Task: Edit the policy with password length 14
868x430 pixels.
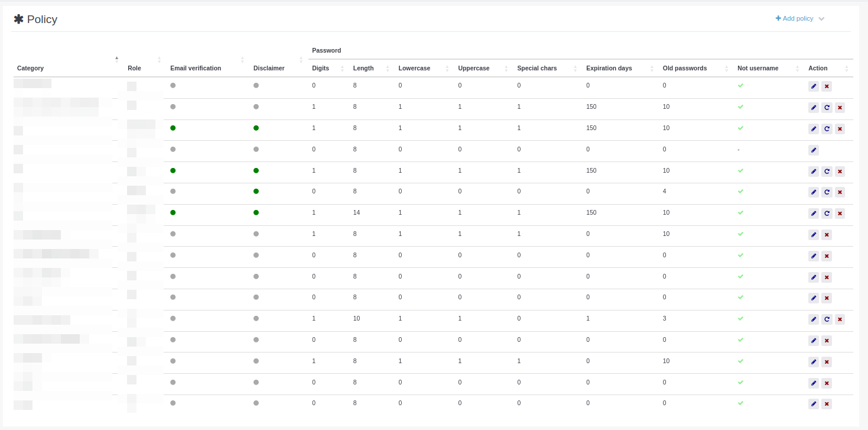Action: point(814,214)
